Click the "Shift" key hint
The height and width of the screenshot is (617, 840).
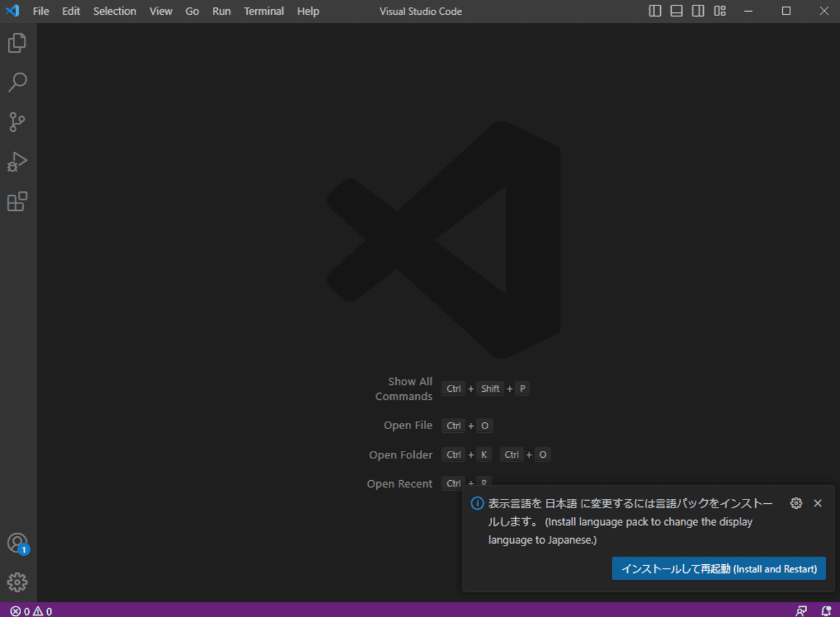click(x=490, y=389)
